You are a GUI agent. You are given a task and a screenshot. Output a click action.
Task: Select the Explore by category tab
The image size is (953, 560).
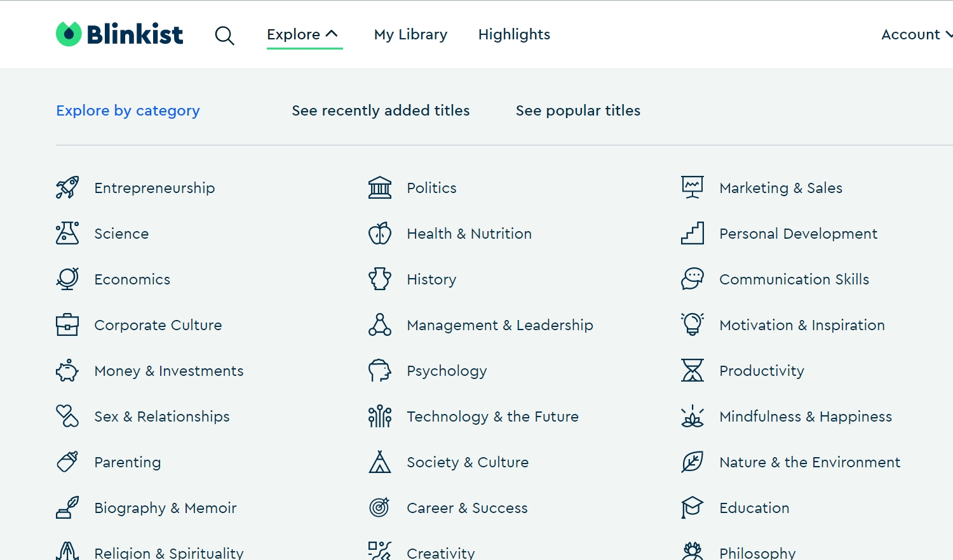128,110
